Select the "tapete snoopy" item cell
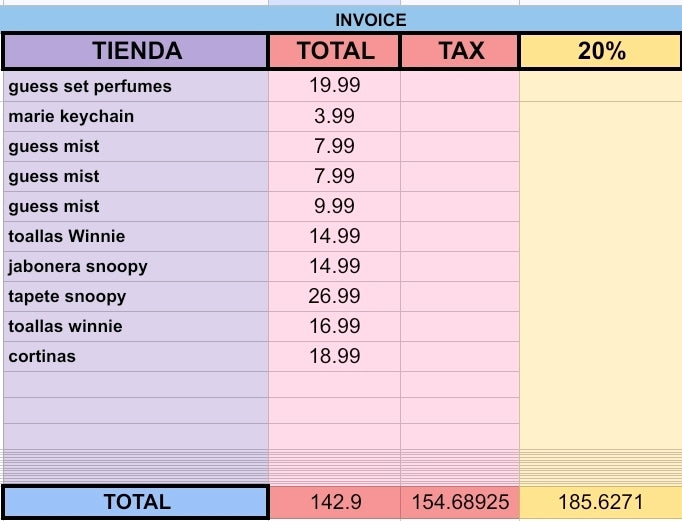This screenshot has height=521, width=682. pos(136,296)
